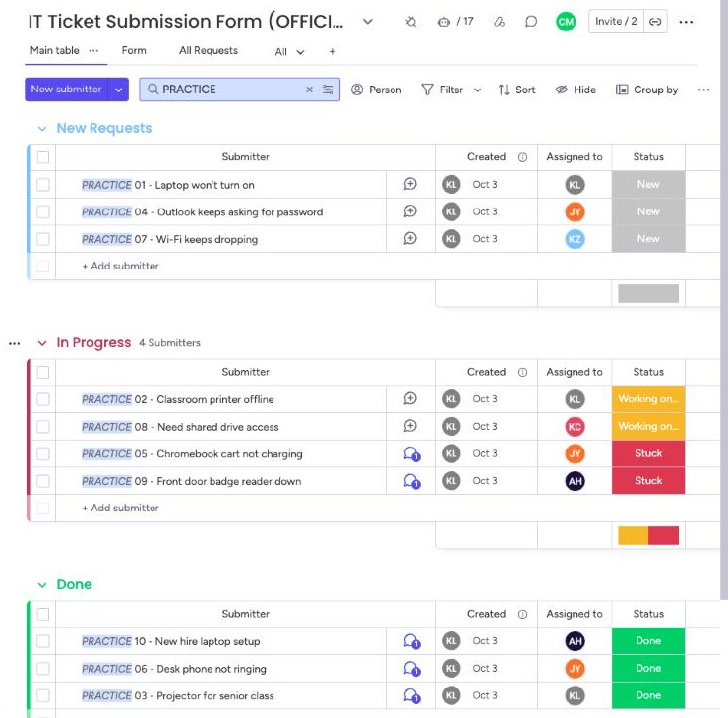
Task: Open Main table tab three-dot options
Action: 93,50
